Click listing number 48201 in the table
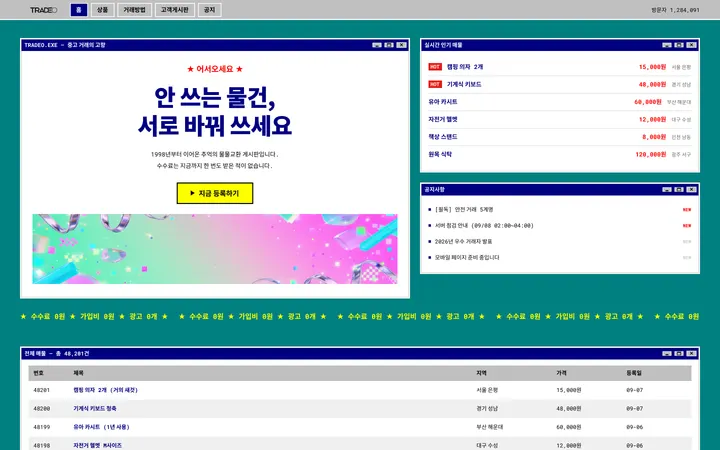 tap(42, 390)
